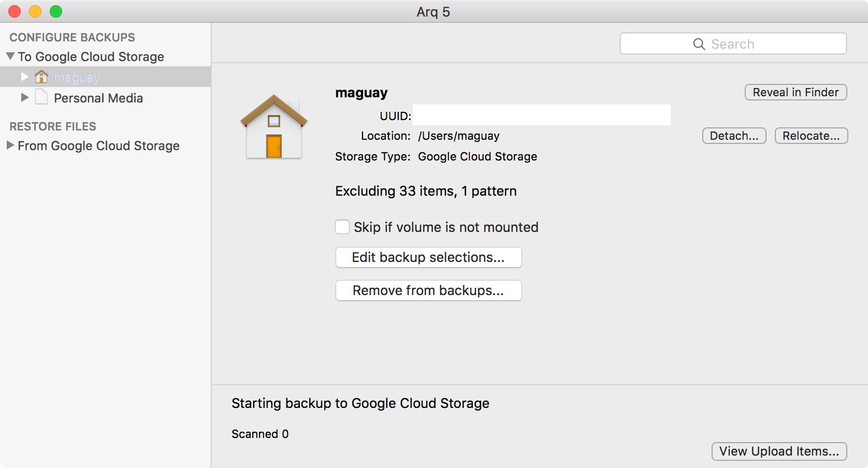
Task: Click the Excluding 33 items, 1 pattern text
Action: [x=426, y=191]
